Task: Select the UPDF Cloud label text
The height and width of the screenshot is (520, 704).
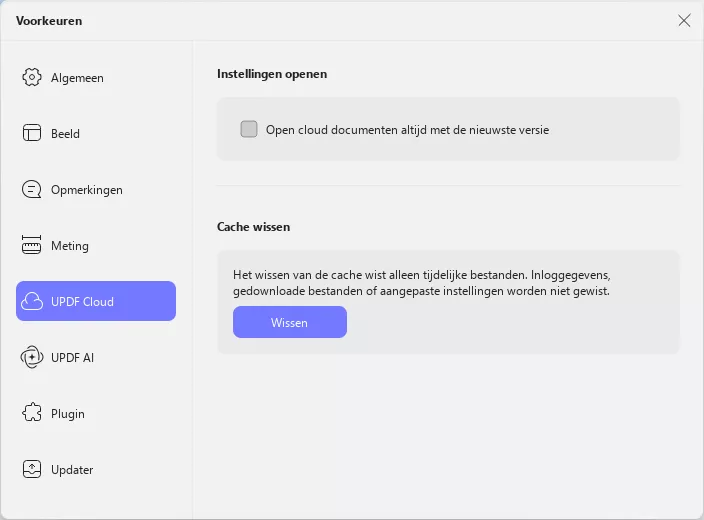Action: pos(82,302)
